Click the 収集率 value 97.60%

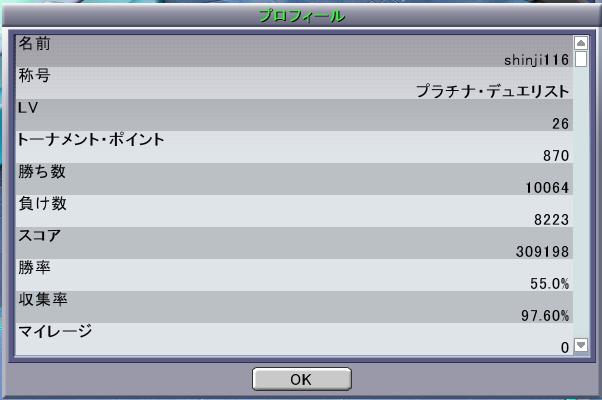545,316
